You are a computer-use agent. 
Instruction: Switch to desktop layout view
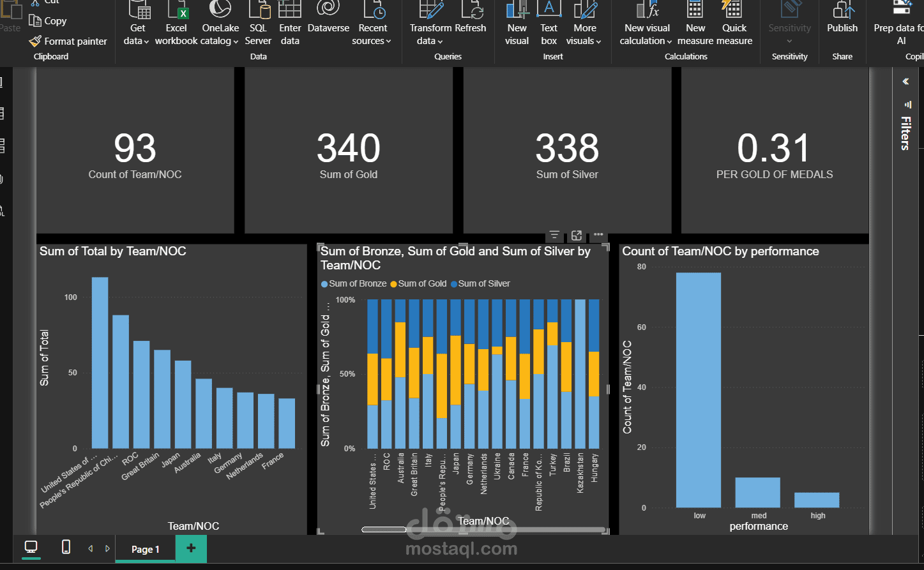[31, 547]
